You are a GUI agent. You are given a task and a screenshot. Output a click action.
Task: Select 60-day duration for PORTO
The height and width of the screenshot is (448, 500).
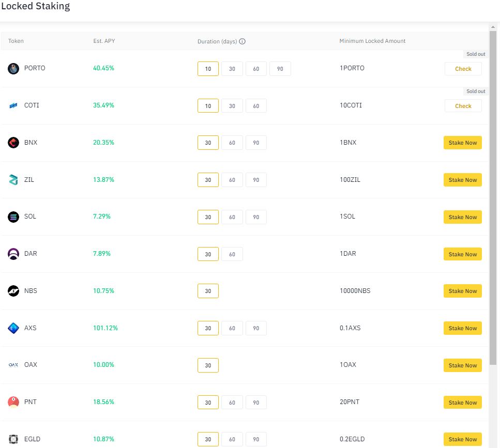(256, 69)
